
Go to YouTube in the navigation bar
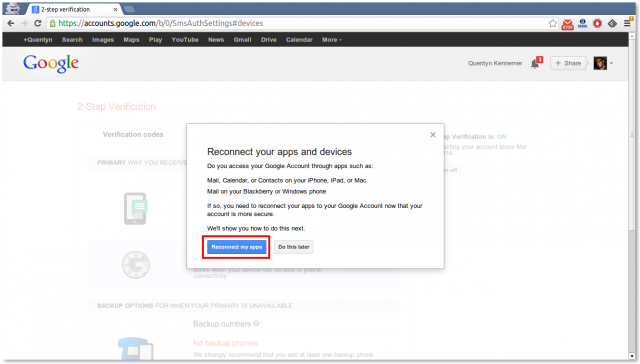pos(185,40)
